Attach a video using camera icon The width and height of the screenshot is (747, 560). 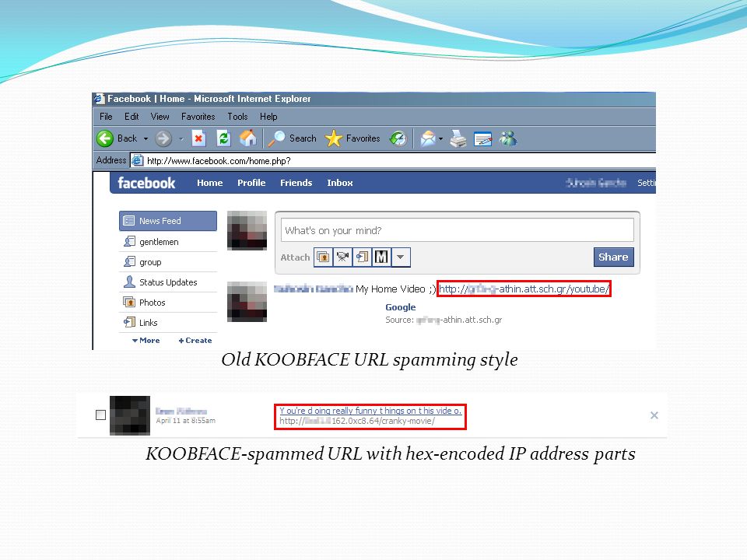(342, 257)
